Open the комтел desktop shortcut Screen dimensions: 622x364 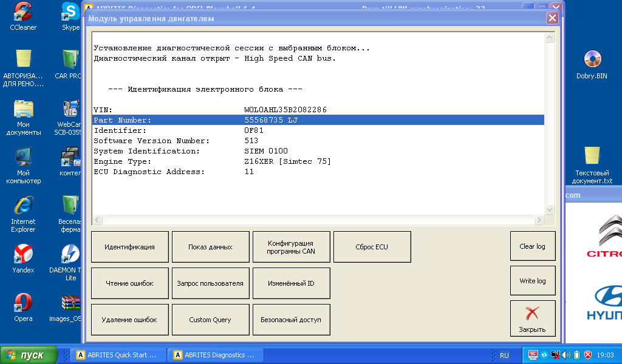[70, 161]
